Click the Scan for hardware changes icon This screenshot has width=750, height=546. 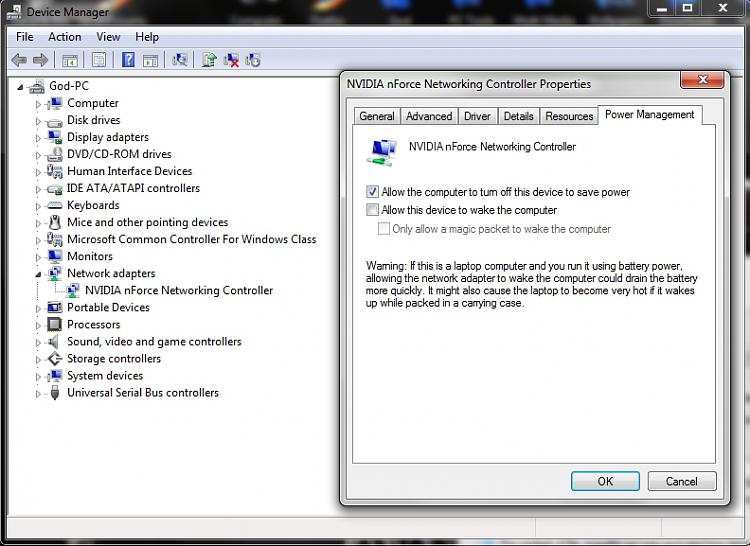click(180, 60)
